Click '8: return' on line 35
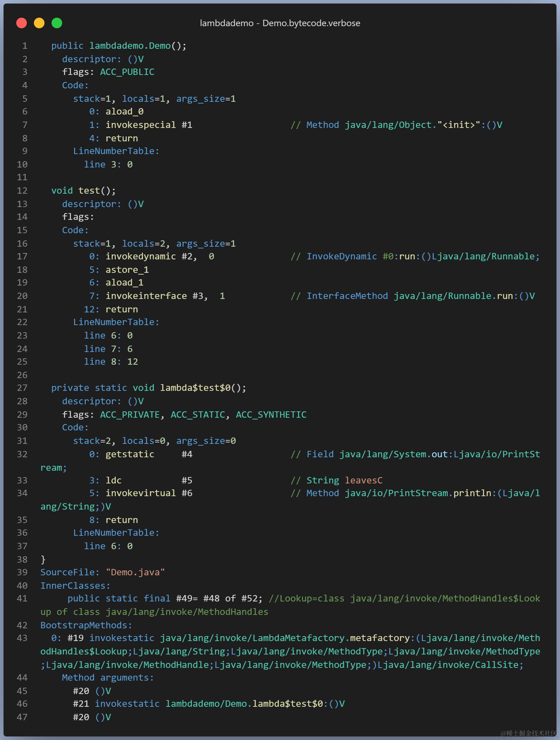 point(114,520)
